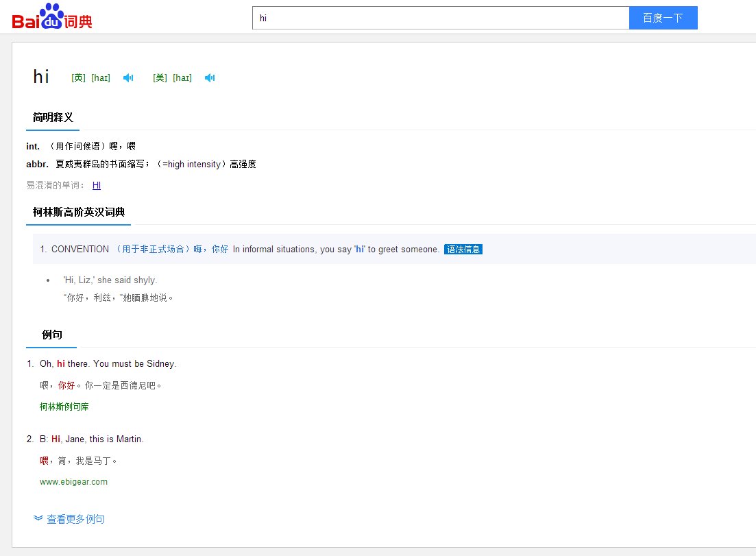Viewport: 756px width, 556px height.
Task: Switch to the 简明释义 tab
Action: tap(53, 118)
